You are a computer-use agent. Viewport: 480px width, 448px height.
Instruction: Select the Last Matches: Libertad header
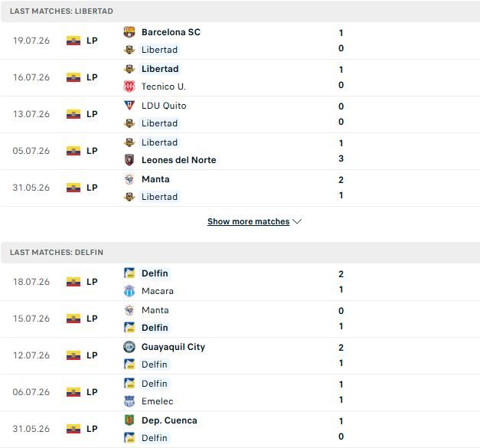pyautogui.click(x=240, y=11)
